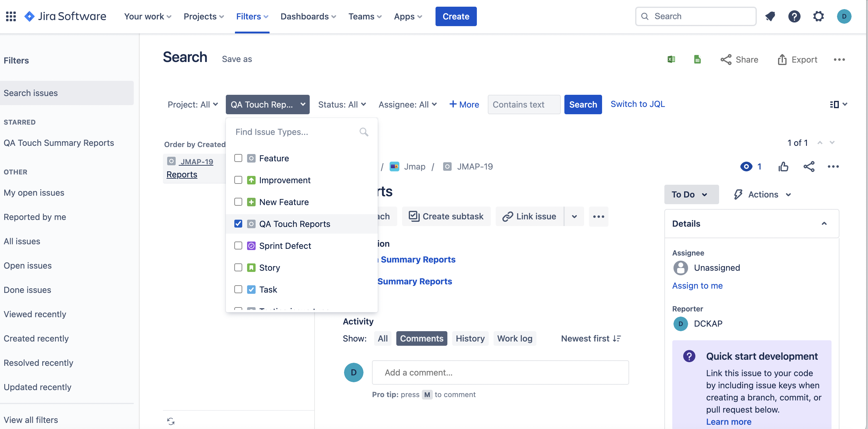
Task: Check the Task issue type
Action: point(238,289)
